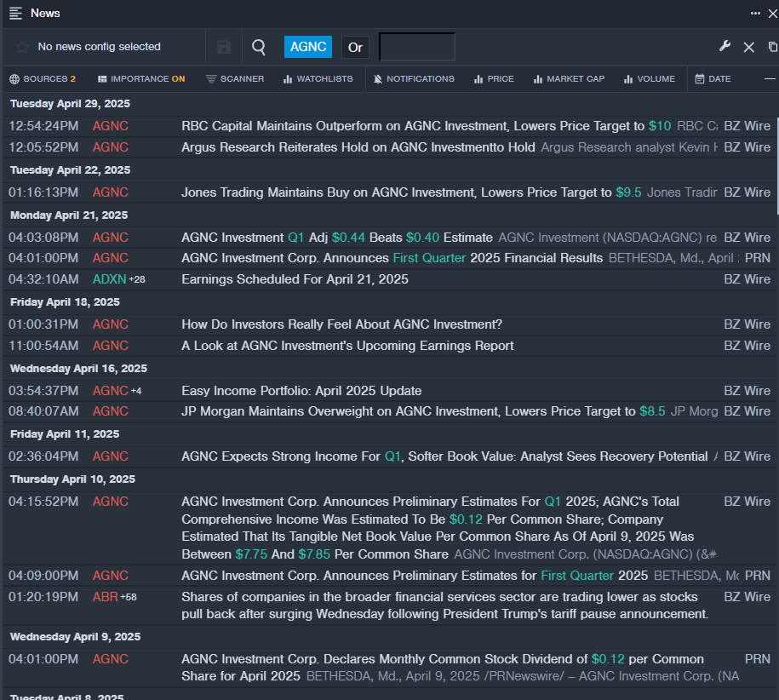779x700 pixels.
Task: Click the AGNC ticker in the 12:54:24PM row
Action: pos(111,126)
